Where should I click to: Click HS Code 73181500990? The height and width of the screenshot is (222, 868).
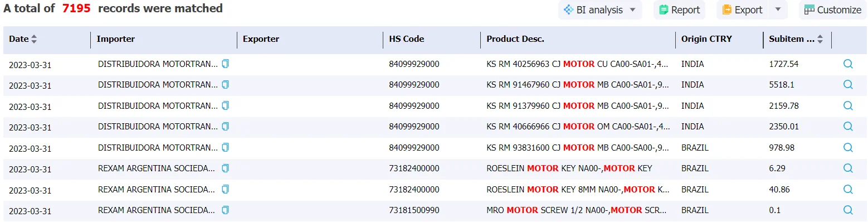pos(414,210)
